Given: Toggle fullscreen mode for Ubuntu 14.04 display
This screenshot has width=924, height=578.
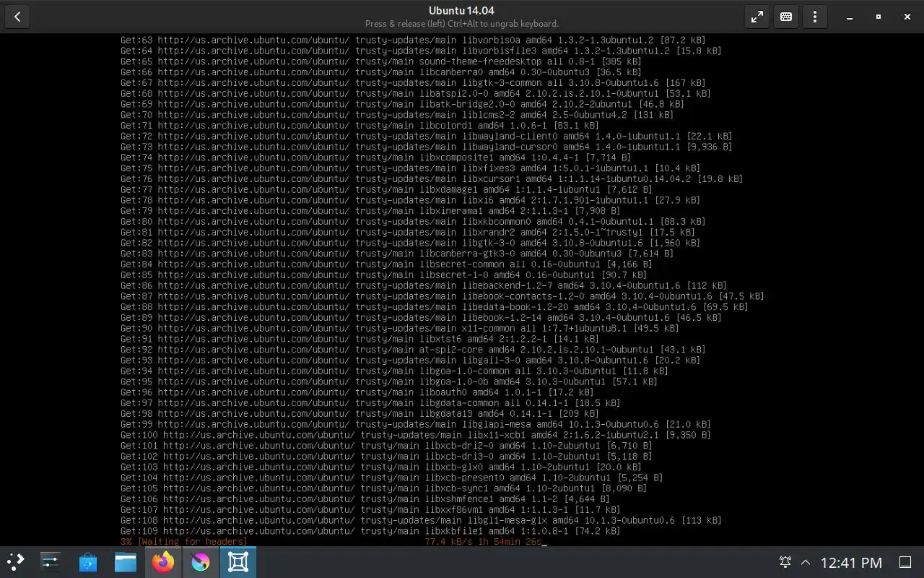Looking at the screenshot, I should tap(757, 17).
